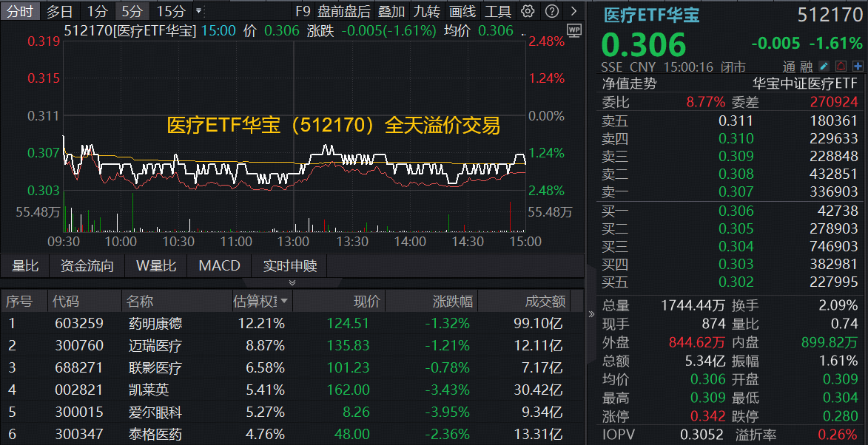Collapse side panel with double-chevron handle

pos(591,314)
